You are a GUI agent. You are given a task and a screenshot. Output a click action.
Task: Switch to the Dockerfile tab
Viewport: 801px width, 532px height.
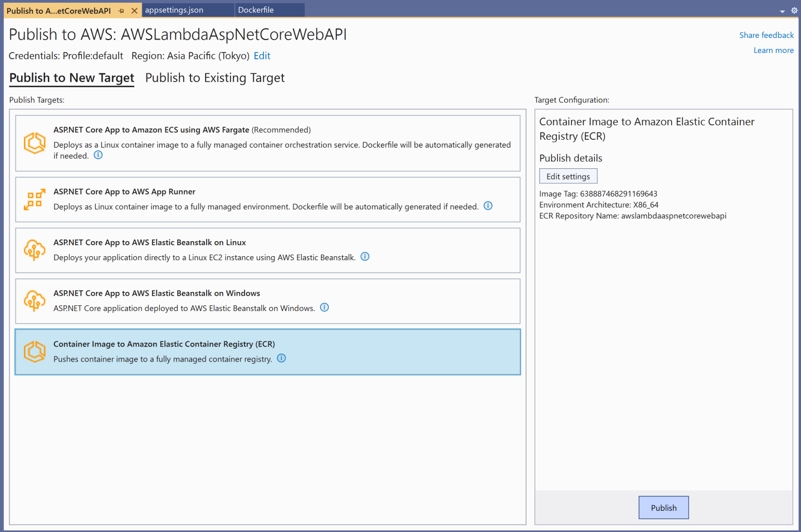(x=270, y=10)
